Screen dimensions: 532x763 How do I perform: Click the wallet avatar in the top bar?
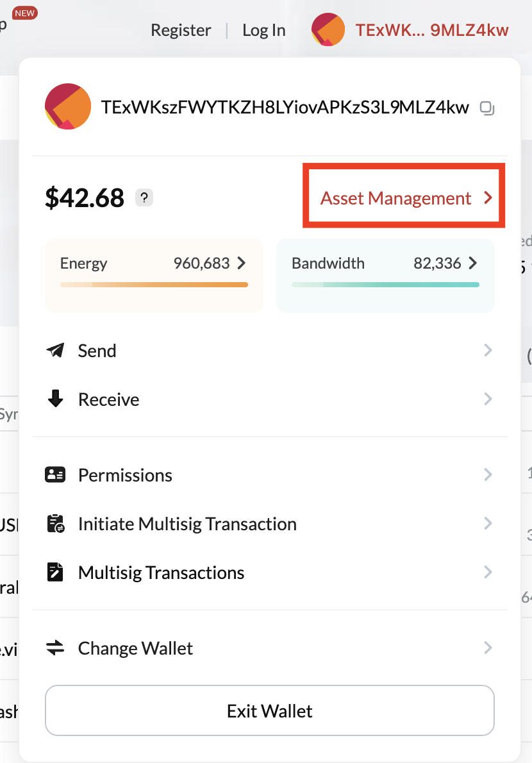tap(328, 29)
